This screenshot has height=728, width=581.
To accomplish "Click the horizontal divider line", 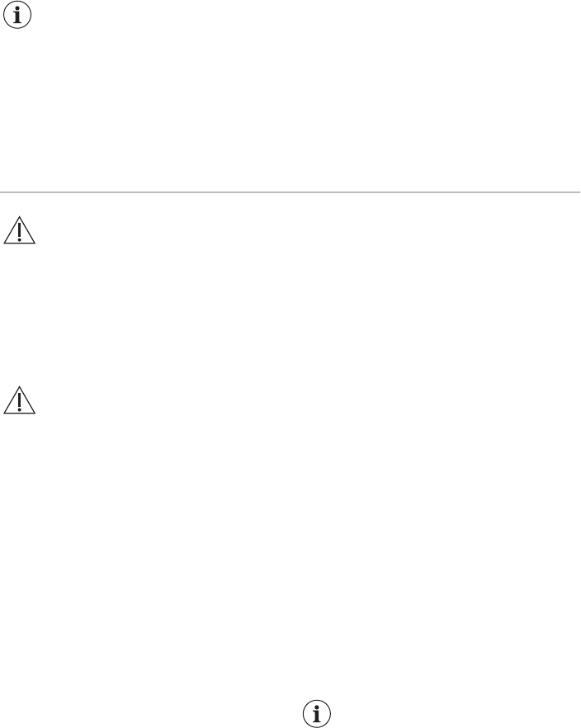I will (290, 193).
